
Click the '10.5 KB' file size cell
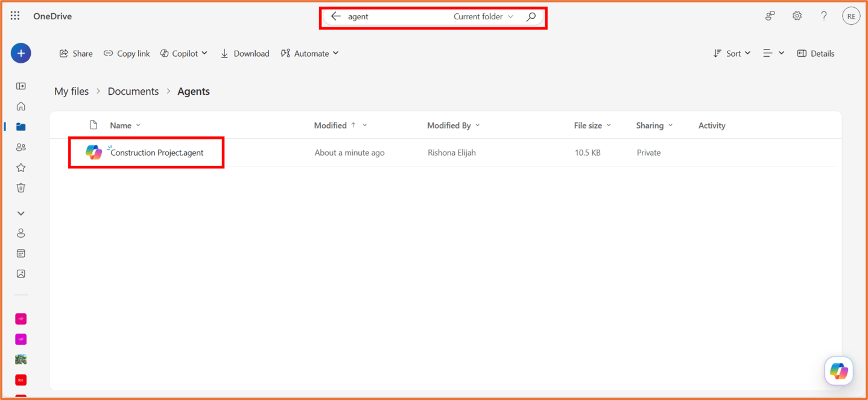(588, 153)
